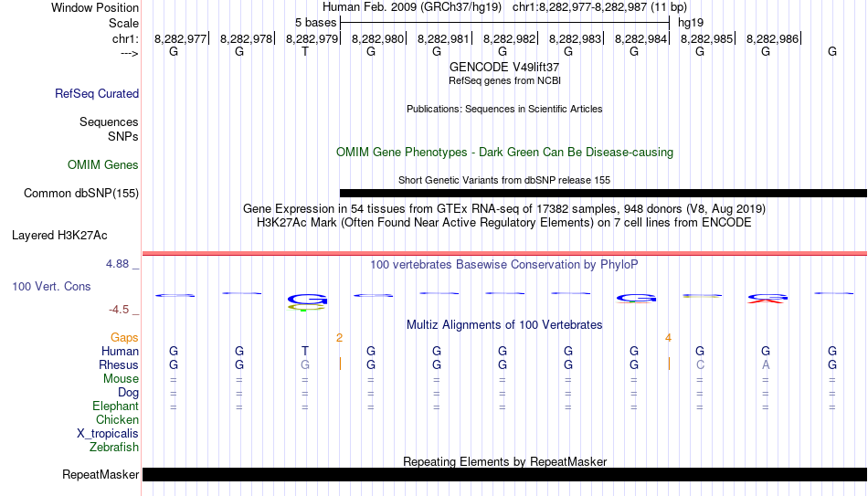Click the Rhesus alignment row label
868x496 pixels.
coord(119,365)
